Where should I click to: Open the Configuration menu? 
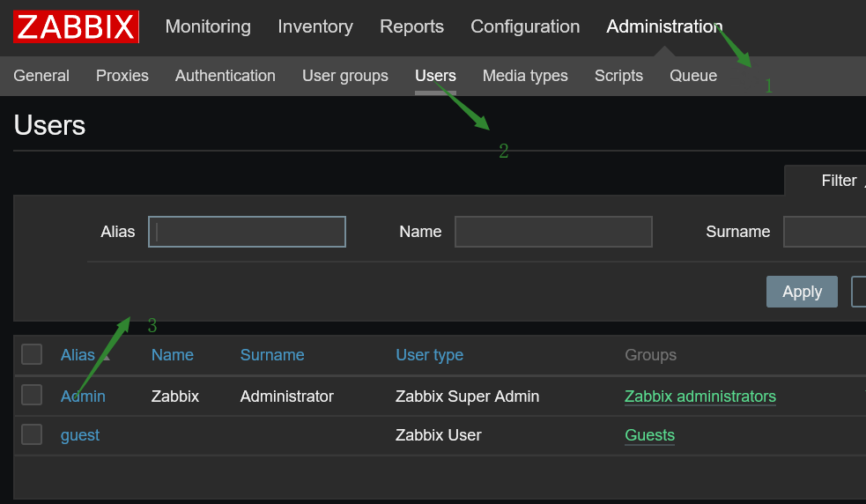525,27
